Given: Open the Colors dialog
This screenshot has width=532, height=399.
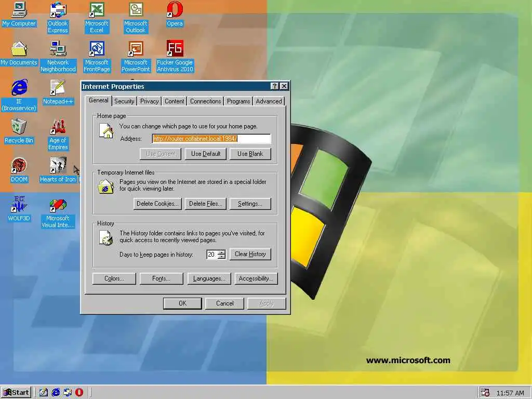Looking at the screenshot, I should [114, 278].
